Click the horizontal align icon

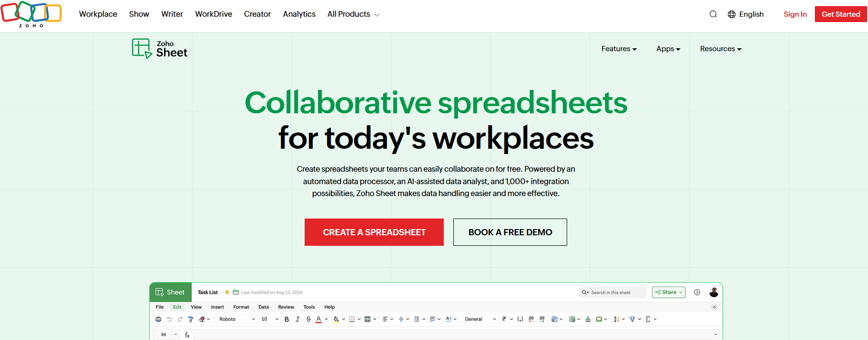point(385,319)
